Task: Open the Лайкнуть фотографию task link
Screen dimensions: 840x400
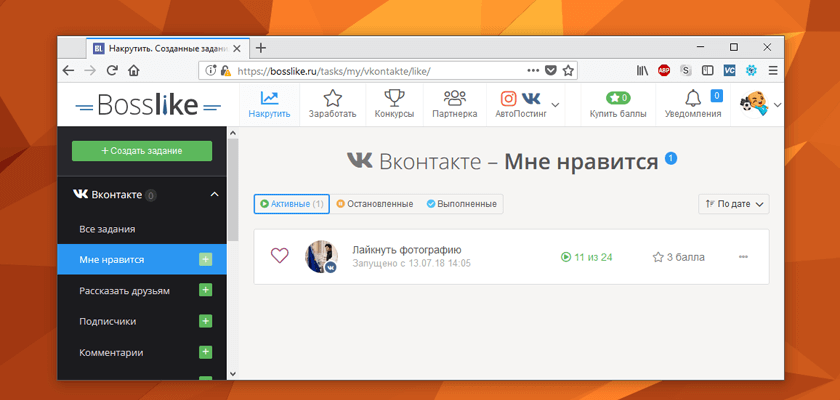Action: point(407,250)
